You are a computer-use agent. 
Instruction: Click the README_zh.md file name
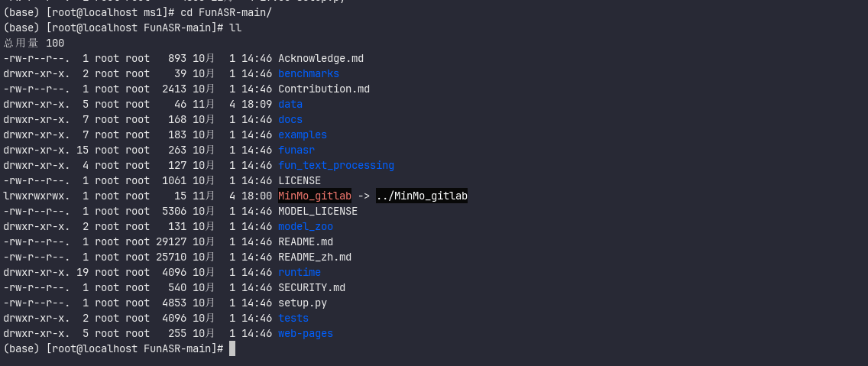pos(315,257)
